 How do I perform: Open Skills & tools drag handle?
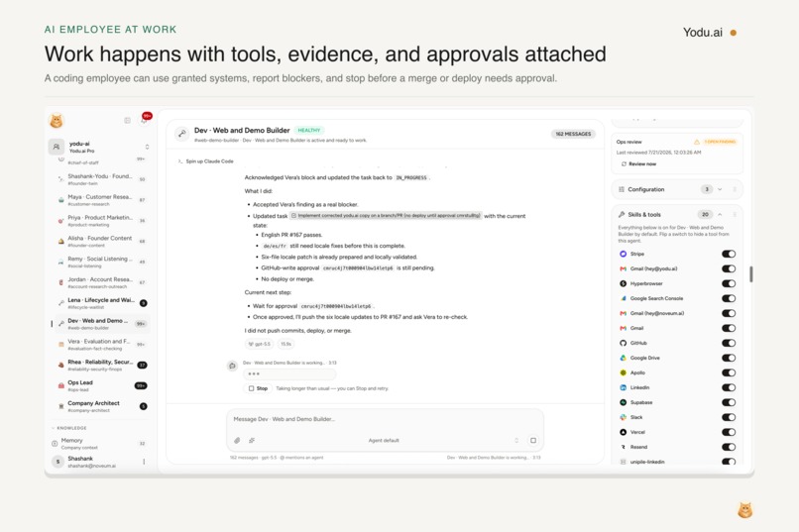pos(735,214)
